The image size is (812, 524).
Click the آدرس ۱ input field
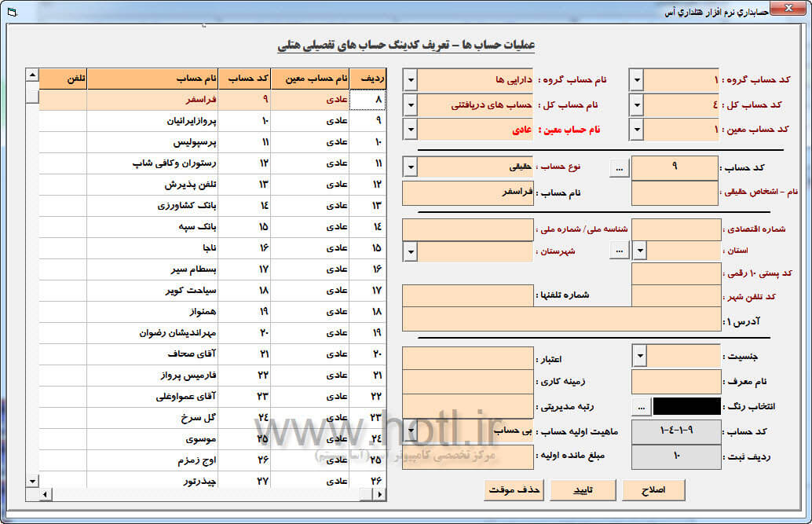pos(561,319)
